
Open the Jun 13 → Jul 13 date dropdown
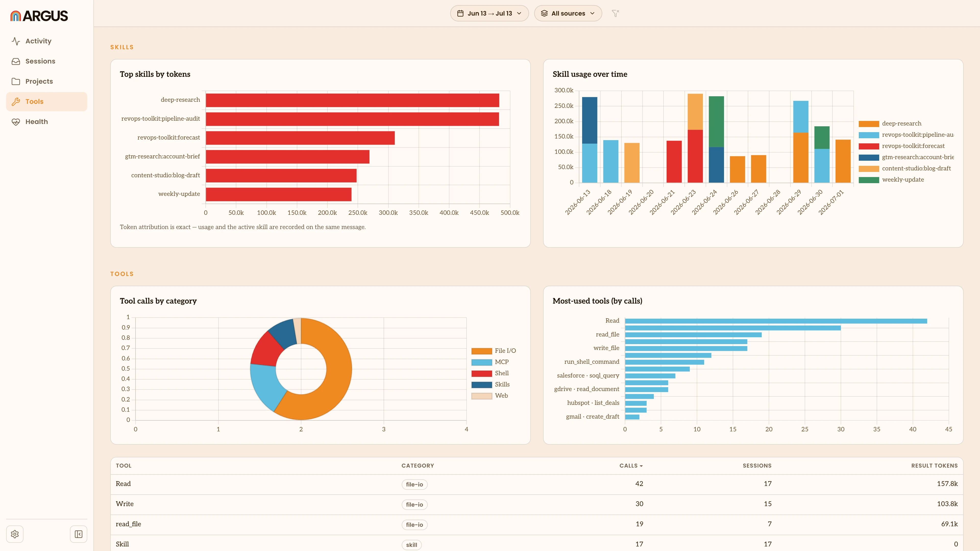coord(489,13)
